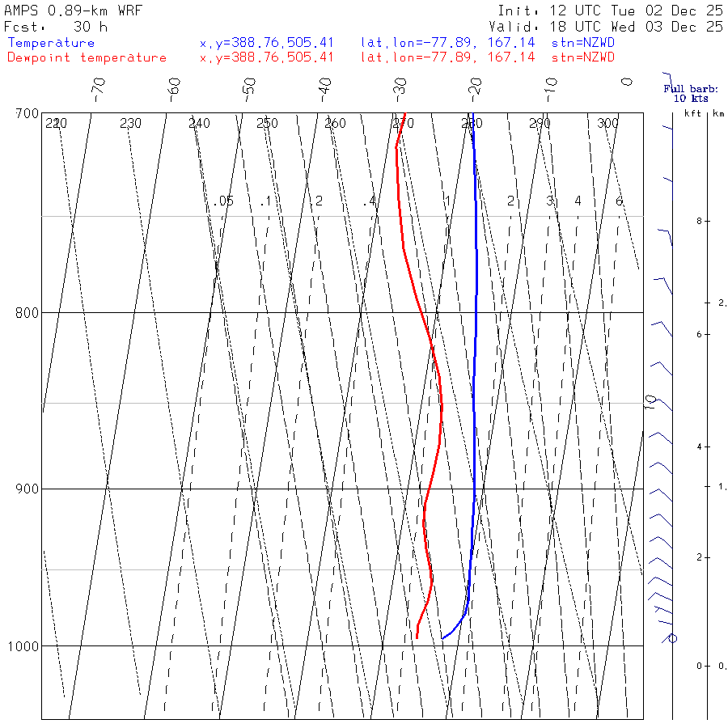Click the "3" mixing ratio label
This screenshot has height=728, width=728.
pos(550,201)
